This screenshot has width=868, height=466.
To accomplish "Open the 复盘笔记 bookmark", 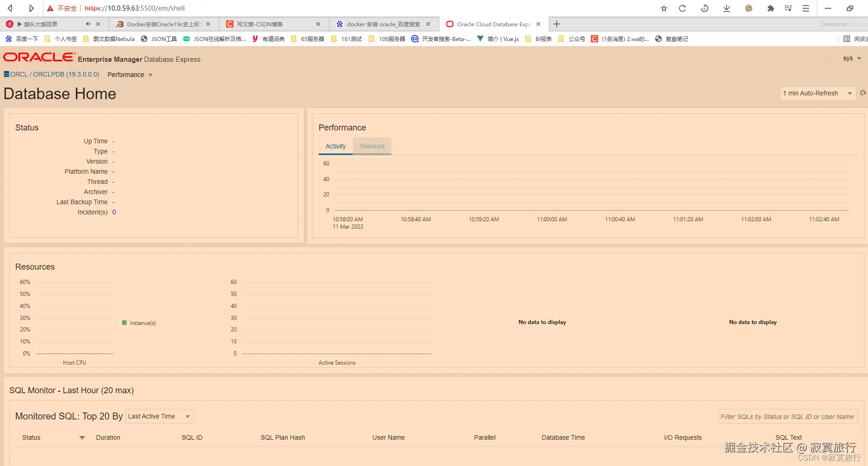I will coord(671,39).
